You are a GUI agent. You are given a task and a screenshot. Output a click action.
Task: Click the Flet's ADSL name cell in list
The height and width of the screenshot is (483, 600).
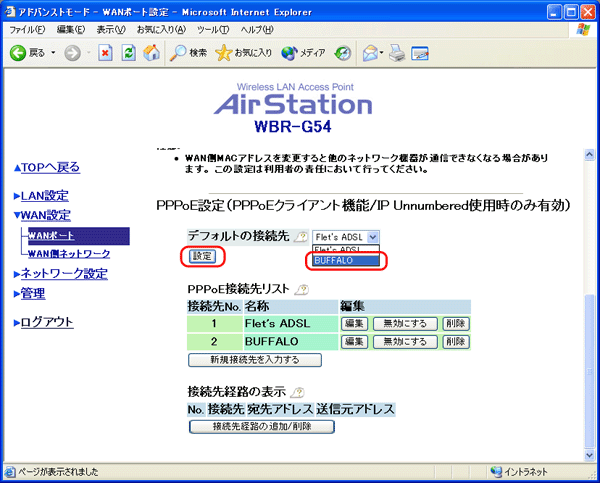pos(291,324)
